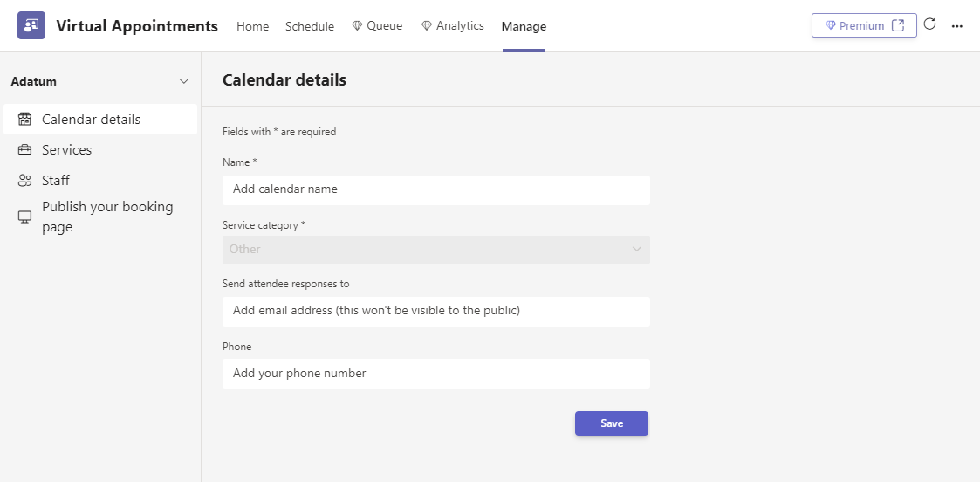Click the Save button
The height and width of the screenshot is (482, 980).
(x=611, y=423)
